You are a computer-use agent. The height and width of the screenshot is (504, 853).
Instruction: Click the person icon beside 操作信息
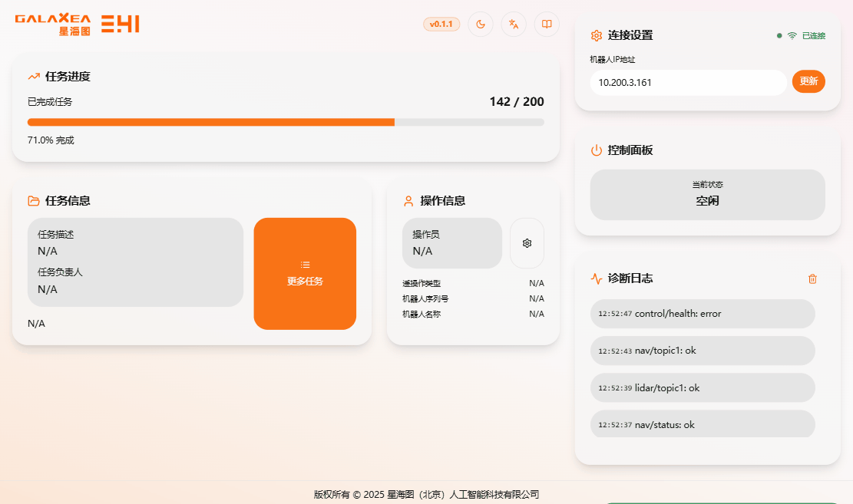[406, 200]
